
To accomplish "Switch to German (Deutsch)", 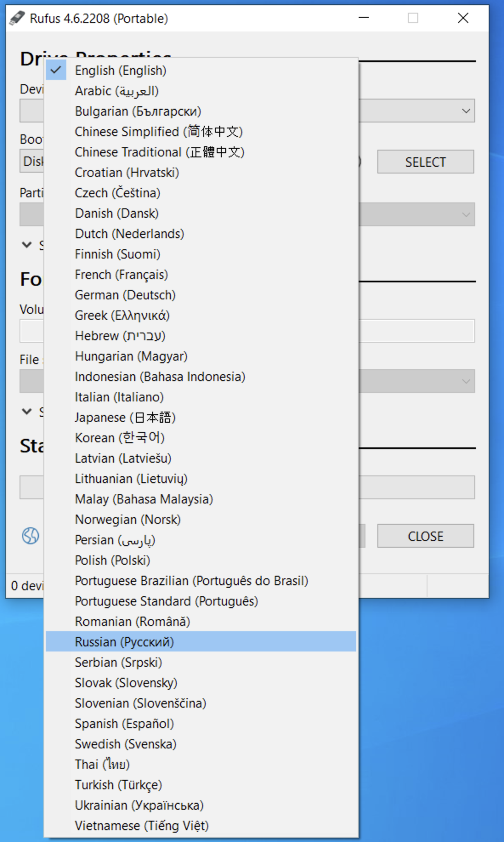I will coord(201,295).
